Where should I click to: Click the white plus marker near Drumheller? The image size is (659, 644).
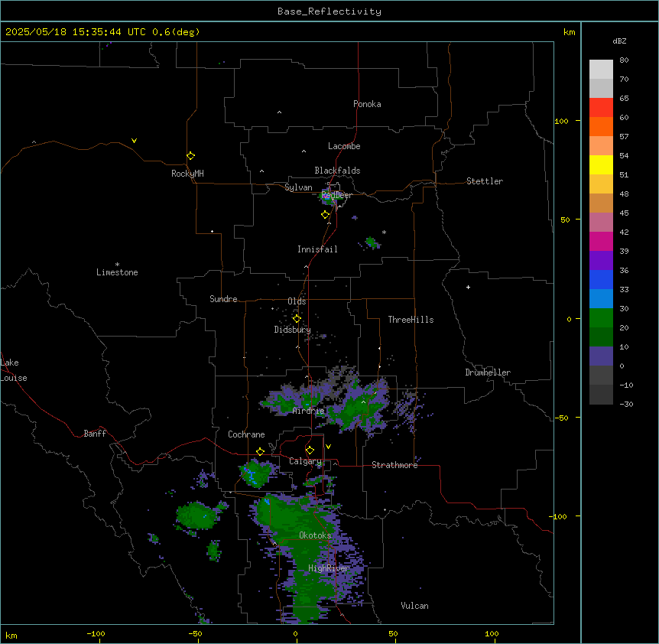[x=468, y=287]
